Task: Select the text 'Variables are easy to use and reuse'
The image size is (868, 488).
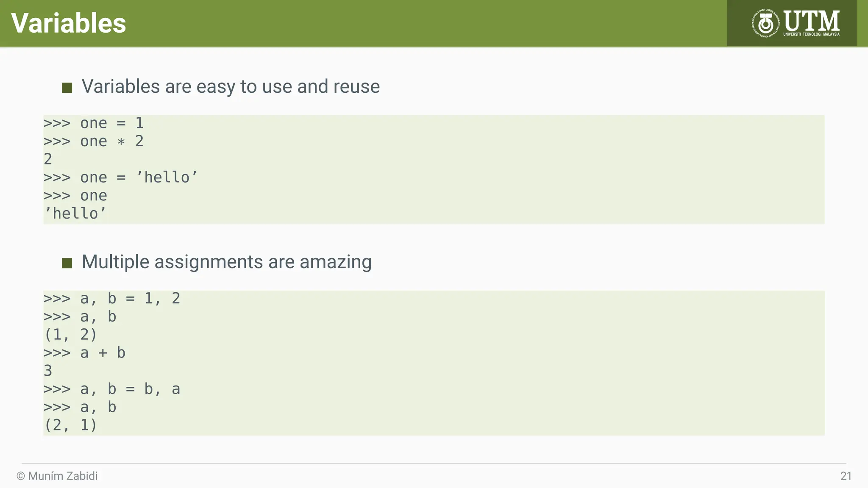Action: pyautogui.click(x=231, y=86)
